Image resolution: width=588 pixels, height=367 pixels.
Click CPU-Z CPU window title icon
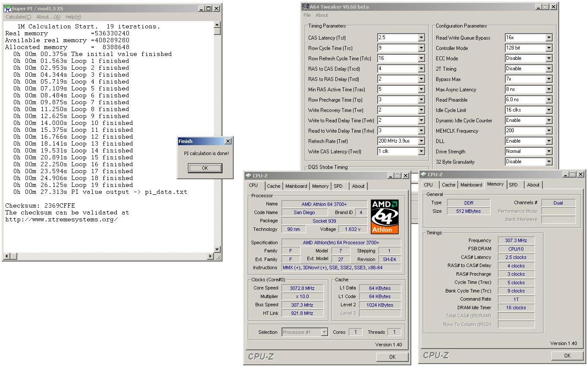[x=248, y=175]
